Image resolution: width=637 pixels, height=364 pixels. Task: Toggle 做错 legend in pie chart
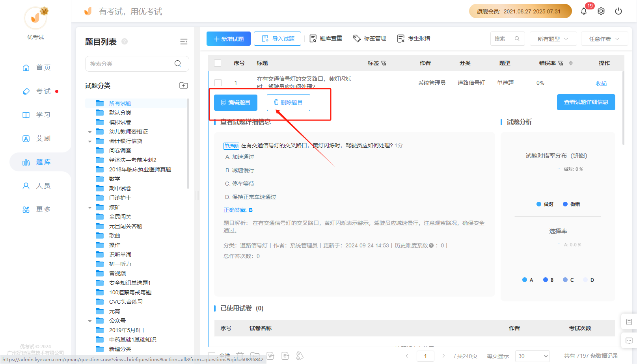click(571, 204)
